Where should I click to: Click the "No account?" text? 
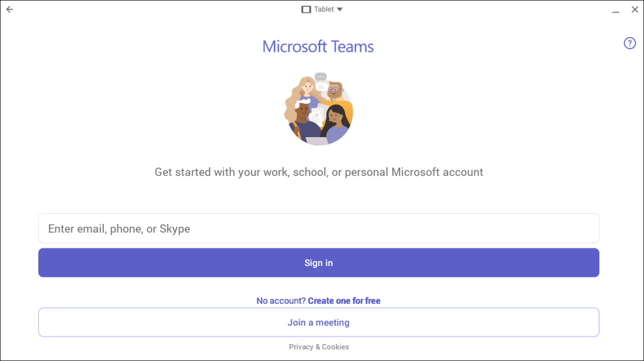coord(280,301)
